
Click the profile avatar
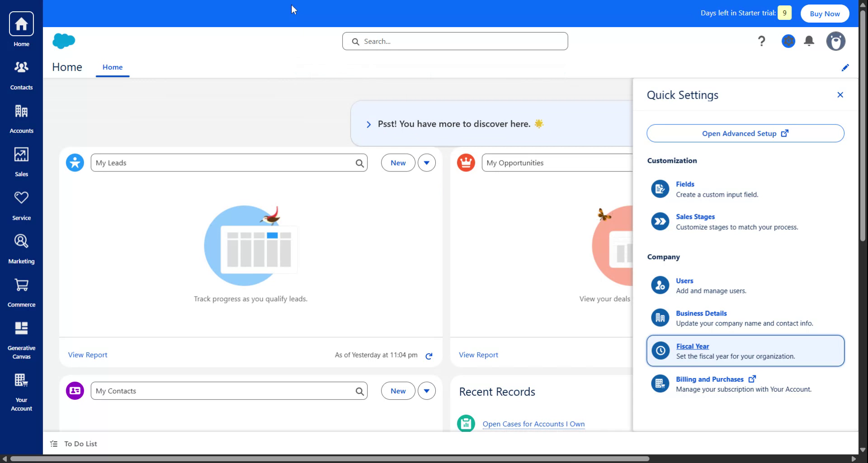[x=835, y=41]
